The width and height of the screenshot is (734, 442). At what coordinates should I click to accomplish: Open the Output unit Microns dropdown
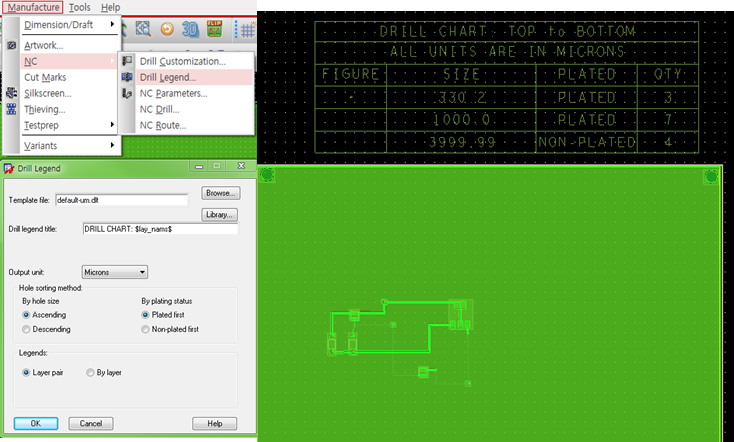click(x=115, y=272)
